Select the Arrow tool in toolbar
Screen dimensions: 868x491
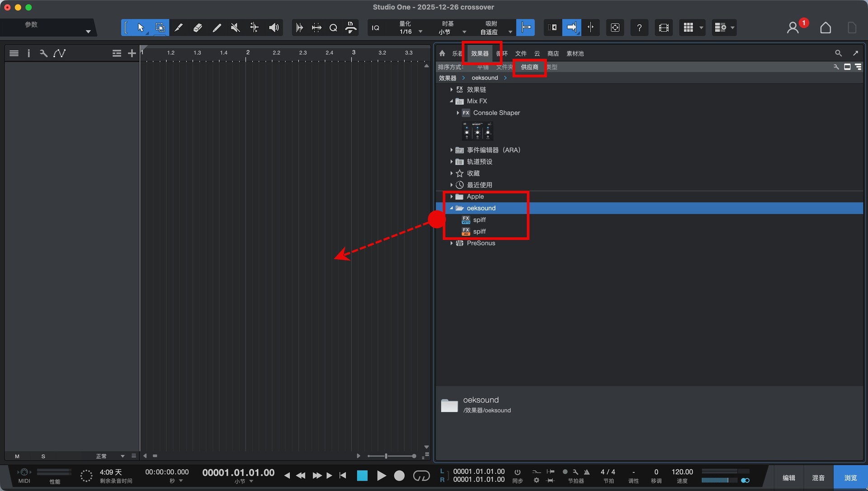[x=141, y=28]
